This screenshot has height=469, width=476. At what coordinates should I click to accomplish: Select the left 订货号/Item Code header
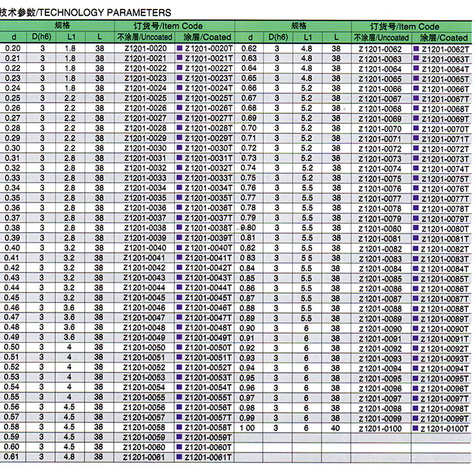tap(163, 26)
